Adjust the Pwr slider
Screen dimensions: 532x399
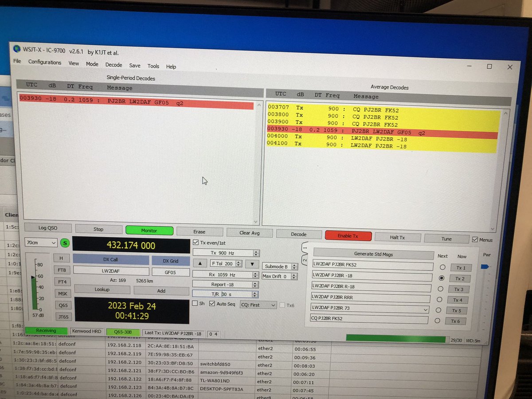coord(484,266)
